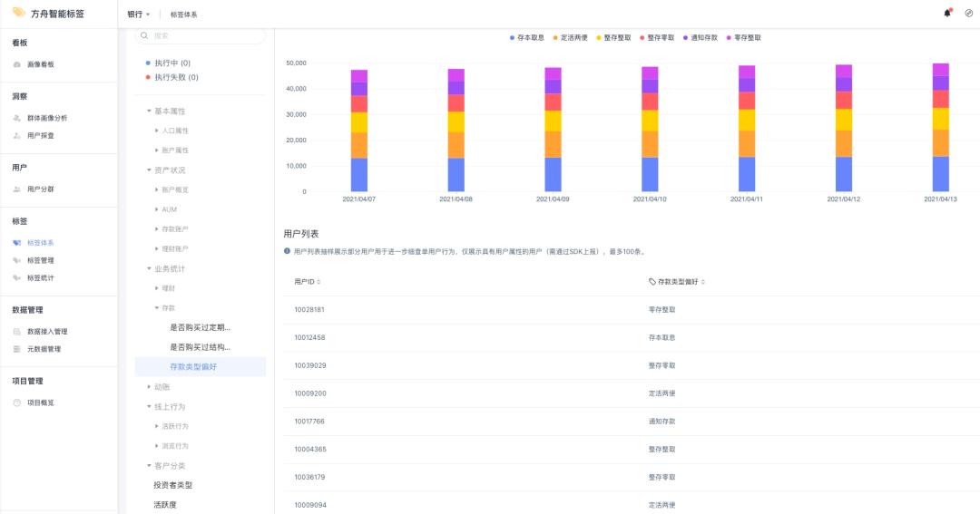The width and height of the screenshot is (980, 514).
Task: Click the 群体画像分析 sidebar icon
Action: click(17, 118)
